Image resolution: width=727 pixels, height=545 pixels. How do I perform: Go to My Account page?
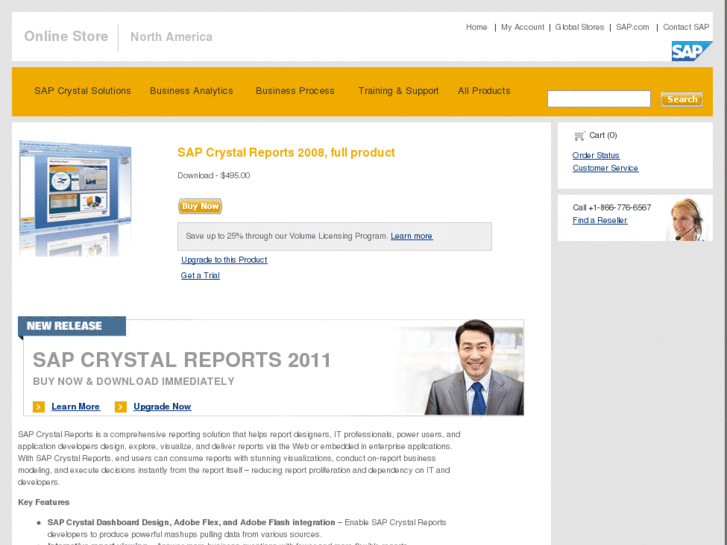[x=522, y=27]
